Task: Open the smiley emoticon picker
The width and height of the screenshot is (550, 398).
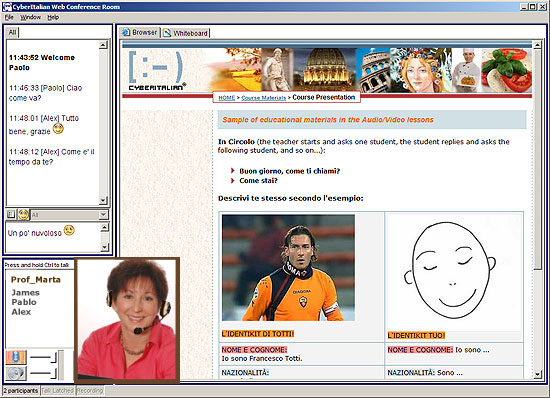Action: click(x=24, y=214)
